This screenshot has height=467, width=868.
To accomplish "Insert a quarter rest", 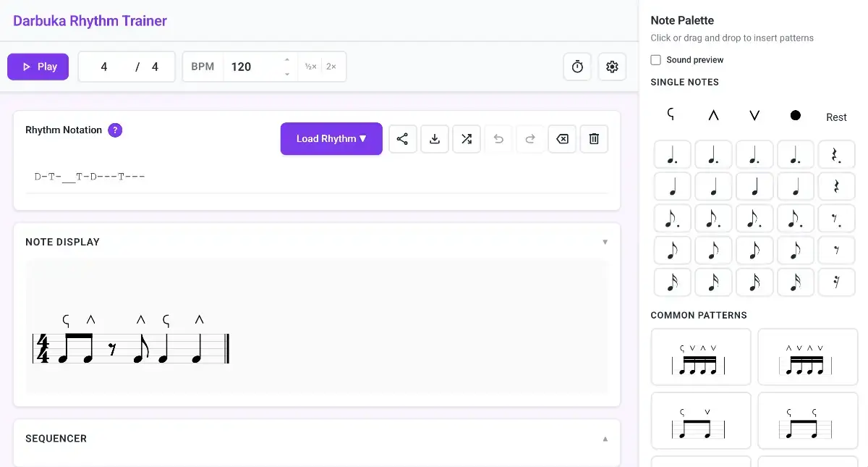I will pyautogui.click(x=837, y=186).
